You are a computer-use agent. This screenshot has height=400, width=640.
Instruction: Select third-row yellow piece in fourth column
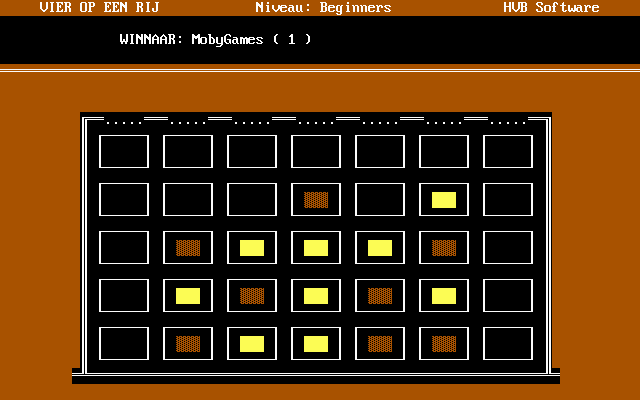[316, 248]
